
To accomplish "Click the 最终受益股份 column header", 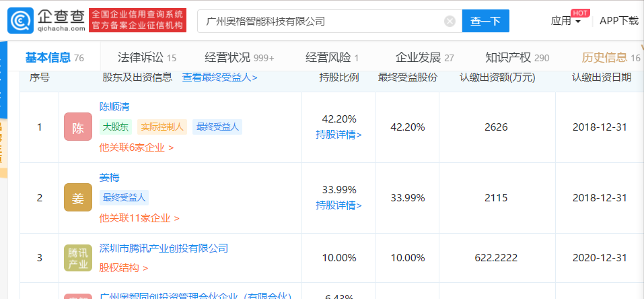I will 407,77.
